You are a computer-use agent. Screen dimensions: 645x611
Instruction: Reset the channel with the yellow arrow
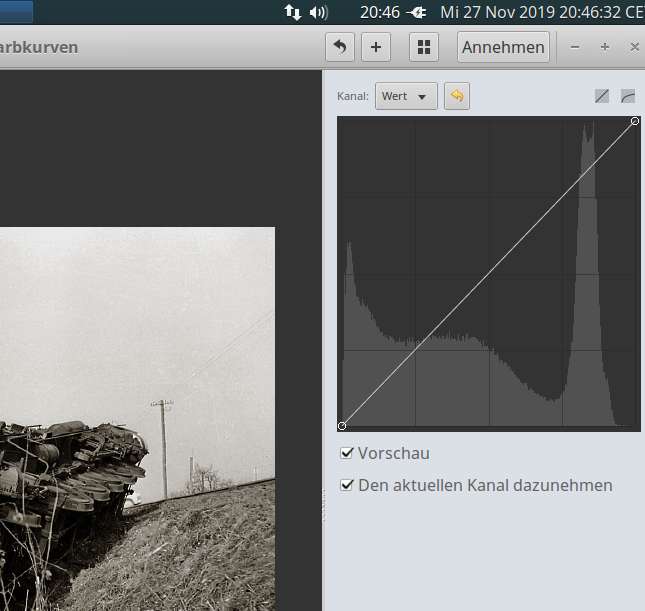click(x=457, y=96)
